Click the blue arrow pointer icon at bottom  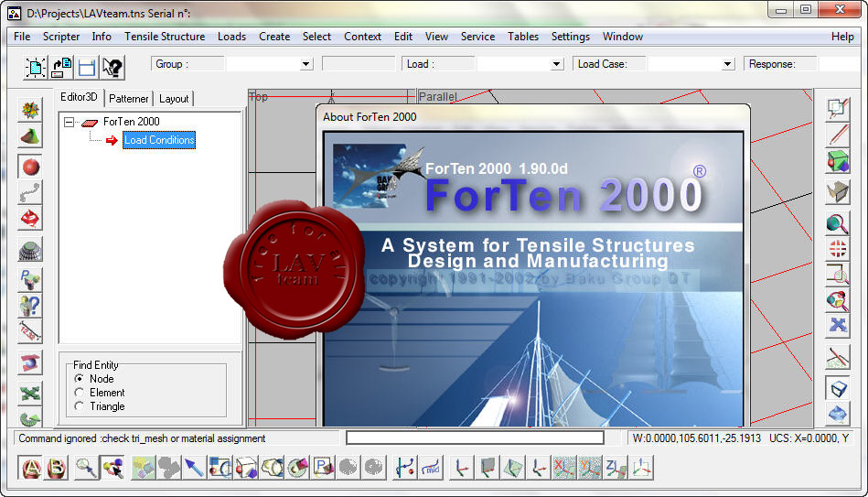click(194, 469)
